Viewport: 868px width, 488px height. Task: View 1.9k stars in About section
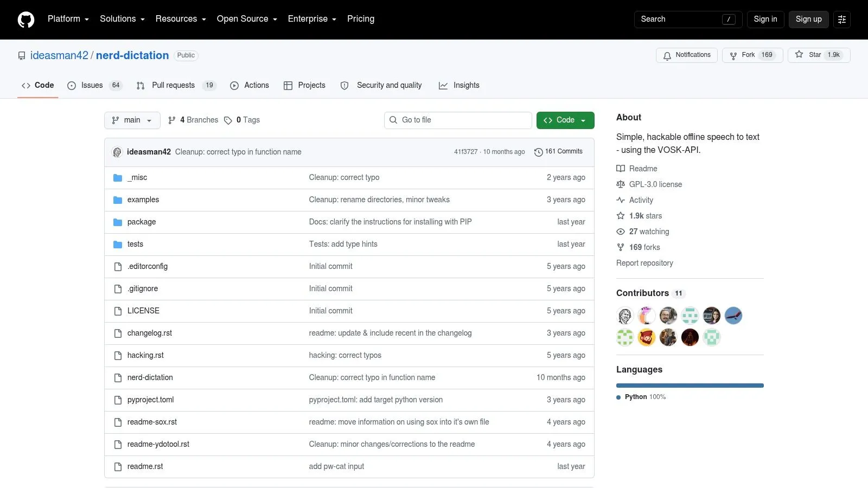click(x=639, y=216)
